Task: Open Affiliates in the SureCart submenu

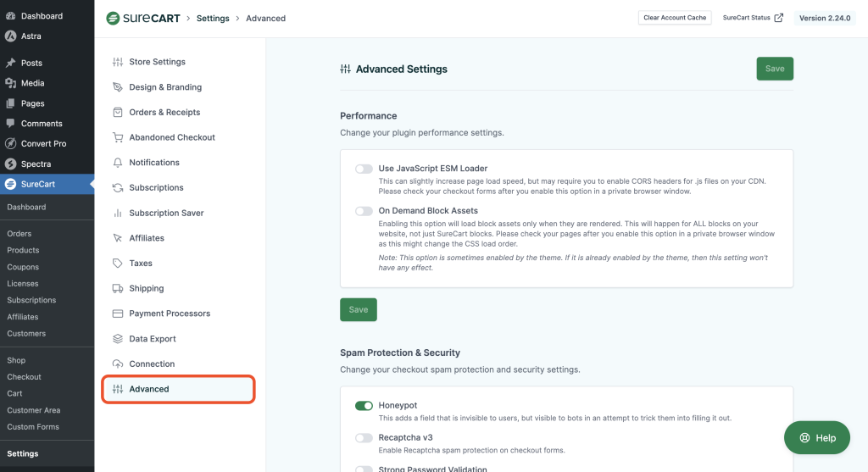Action: [x=23, y=317]
